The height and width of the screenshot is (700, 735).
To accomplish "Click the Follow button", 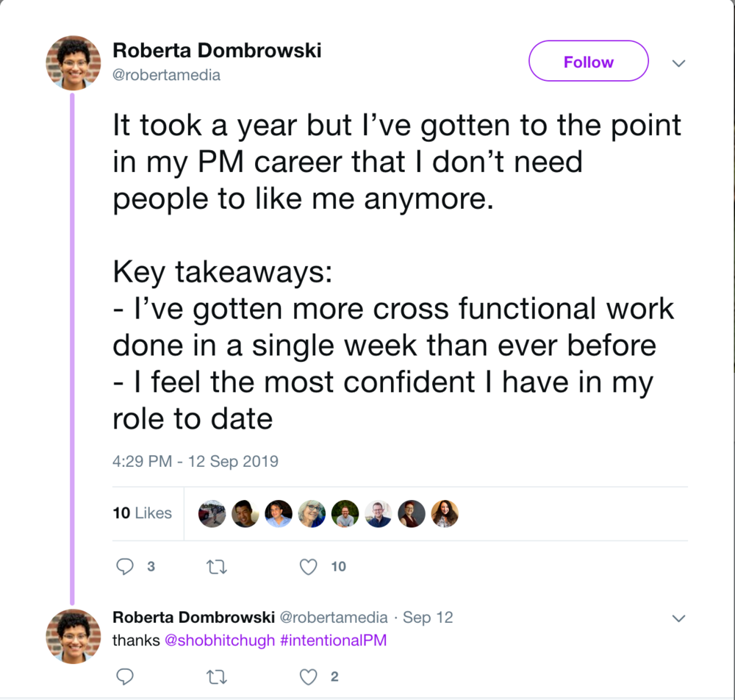I will pyautogui.click(x=588, y=61).
